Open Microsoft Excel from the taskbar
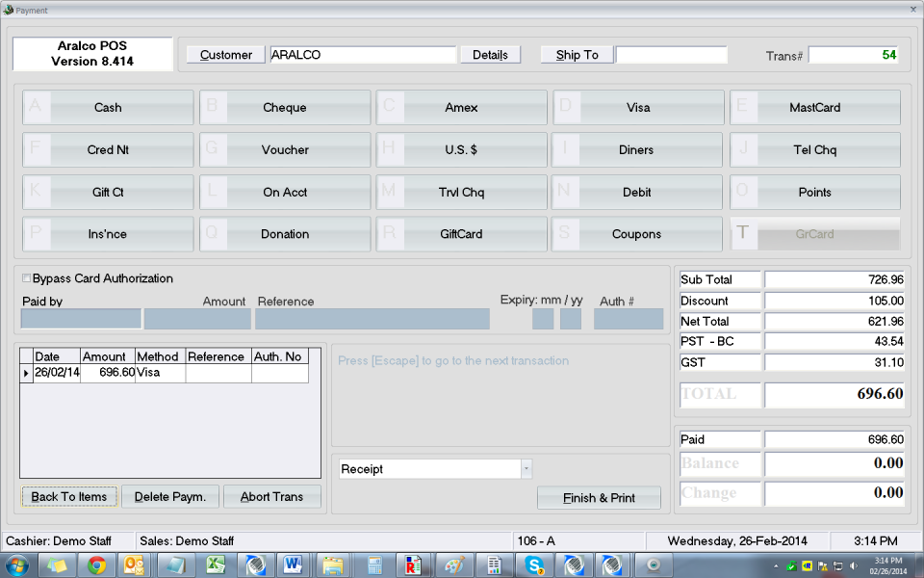 tap(215, 565)
